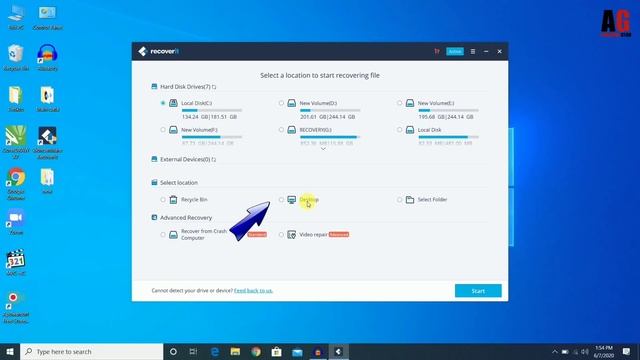Close the Recoverit window
Viewport: 640px width, 360px height.
tap(500, 51)
